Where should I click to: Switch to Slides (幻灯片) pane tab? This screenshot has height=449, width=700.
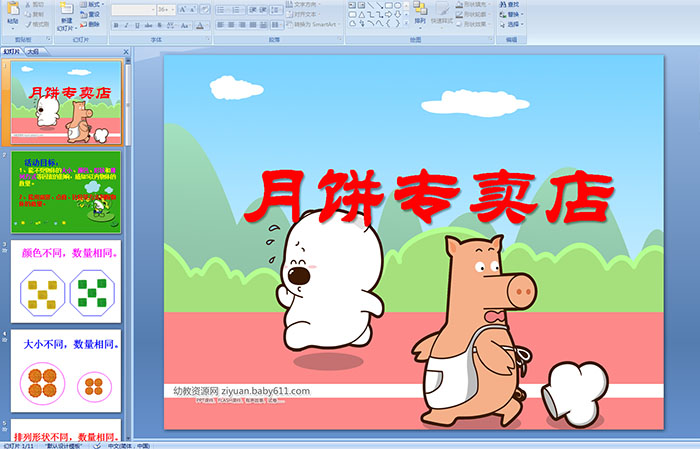(12, 52)
